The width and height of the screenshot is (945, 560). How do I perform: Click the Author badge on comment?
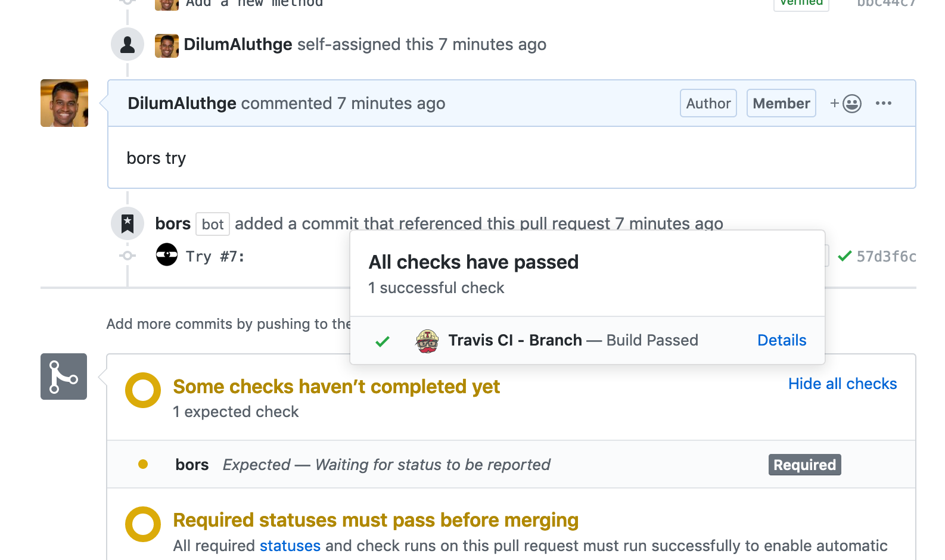pyautogui.click(x=708, y=104)
